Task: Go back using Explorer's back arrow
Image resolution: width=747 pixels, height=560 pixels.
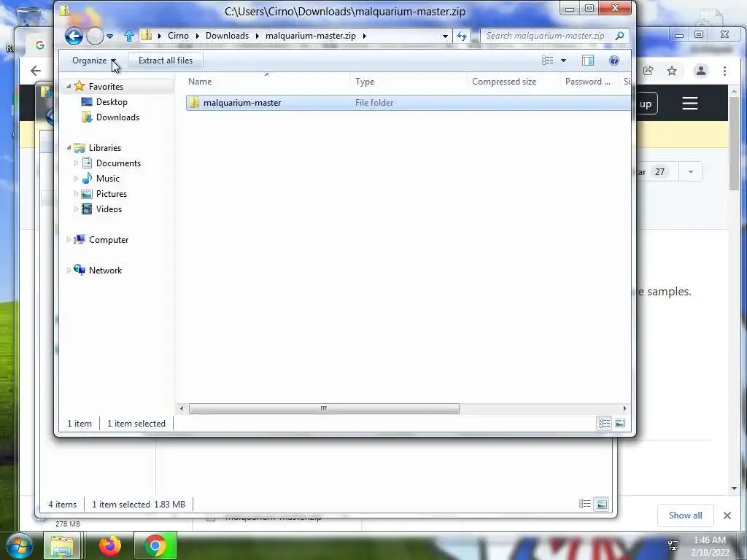Action: tap(74, 36)
